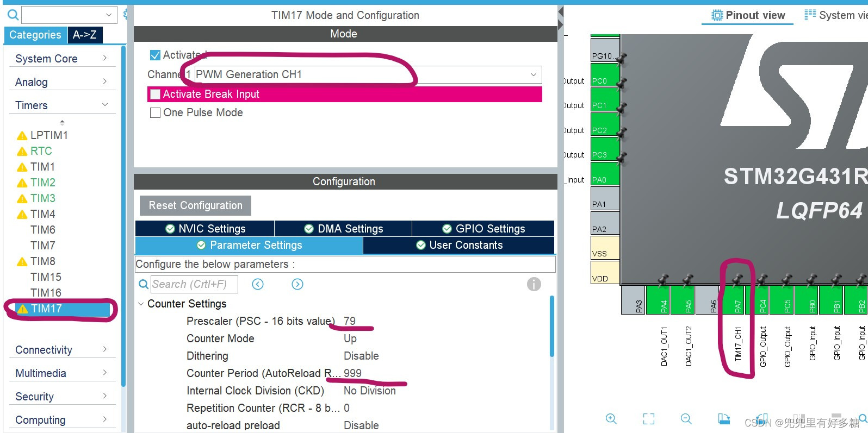
Task: Click the parameter info icon
Action: point(534,284)
